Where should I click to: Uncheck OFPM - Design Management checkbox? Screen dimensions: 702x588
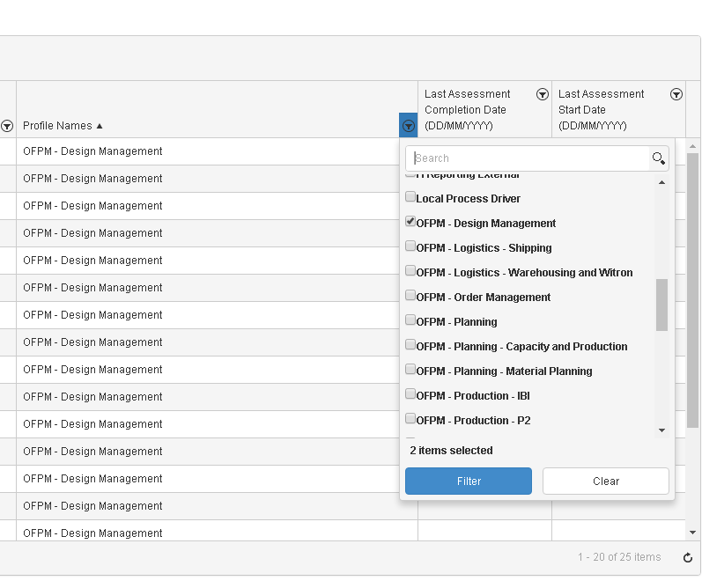(410, 222)
